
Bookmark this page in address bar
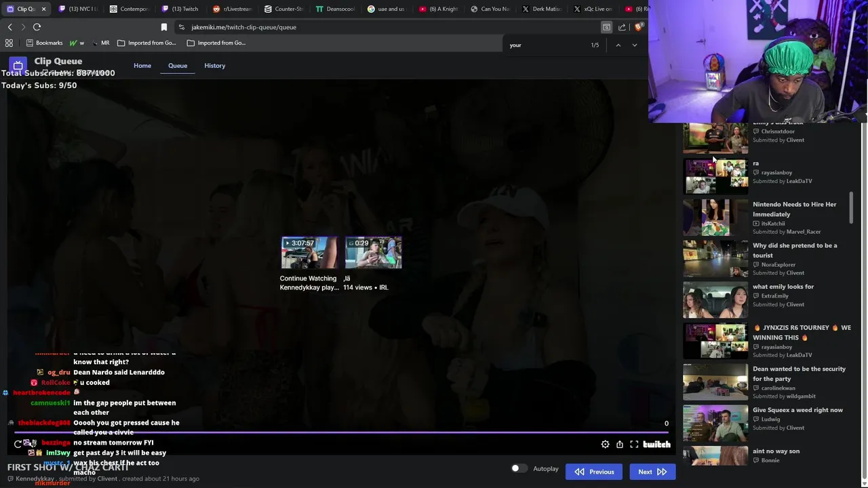coord(164,27)
